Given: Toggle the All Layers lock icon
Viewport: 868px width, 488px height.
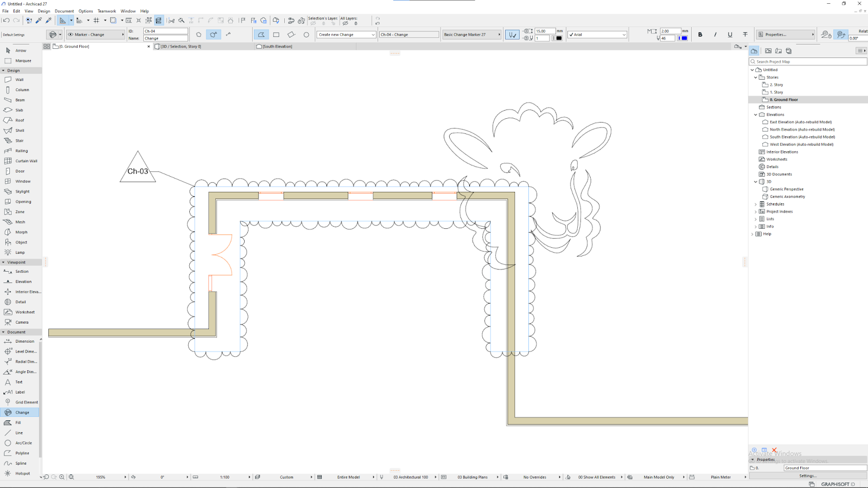Looking at the screenshot, I should point(356,23).
